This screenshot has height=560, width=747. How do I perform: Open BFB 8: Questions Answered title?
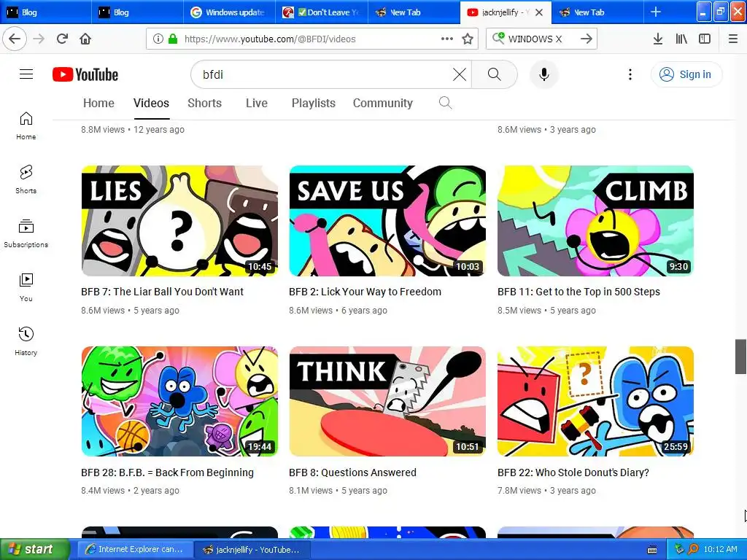click(352, 472)
